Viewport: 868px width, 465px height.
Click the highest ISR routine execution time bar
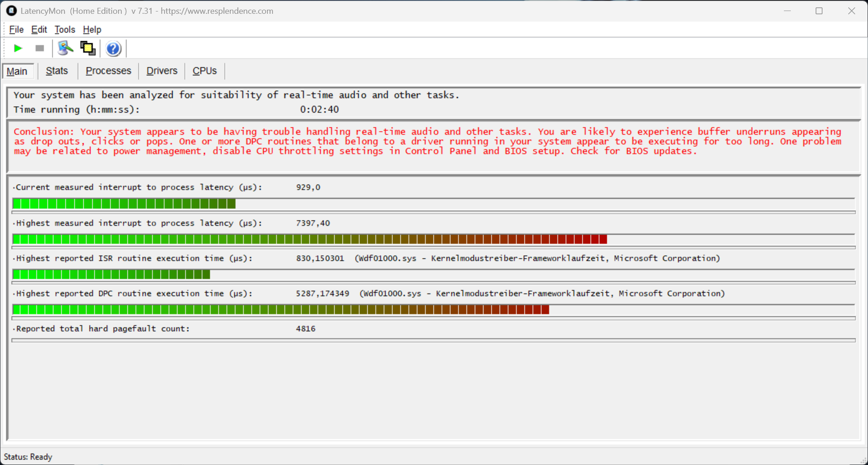tap(433, 275)
